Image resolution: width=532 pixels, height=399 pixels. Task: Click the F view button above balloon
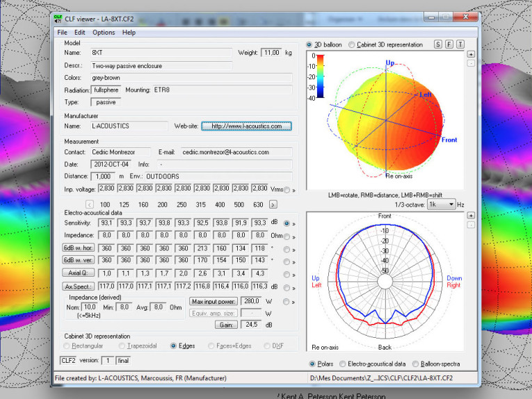pyautogui.click(x=449, y=44)
